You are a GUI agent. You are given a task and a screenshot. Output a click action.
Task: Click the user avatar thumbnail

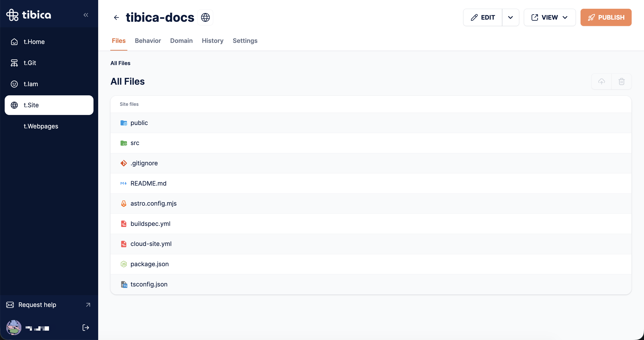pyautogui.click(x=14, y=327)
